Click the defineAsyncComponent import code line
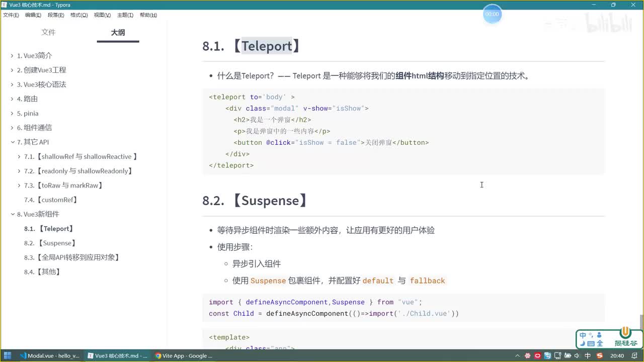 pyautogui.click(x=315, y=302)
